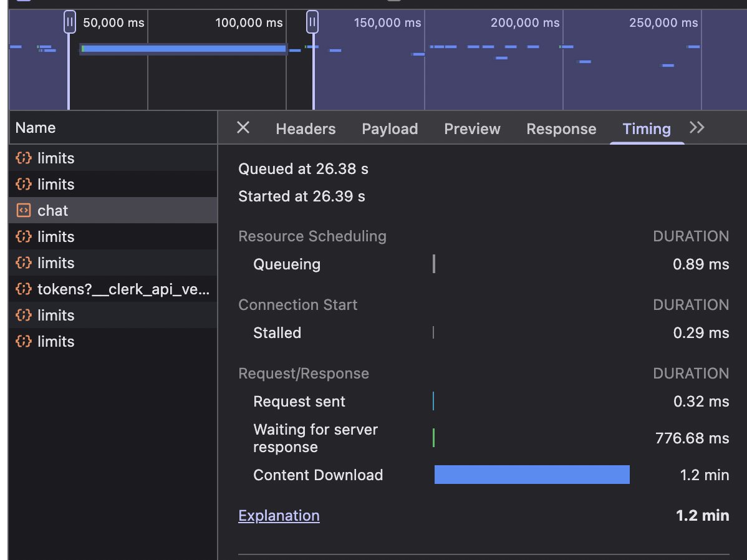
Task: Click the left timeline range handle
Action: [70, 22]
